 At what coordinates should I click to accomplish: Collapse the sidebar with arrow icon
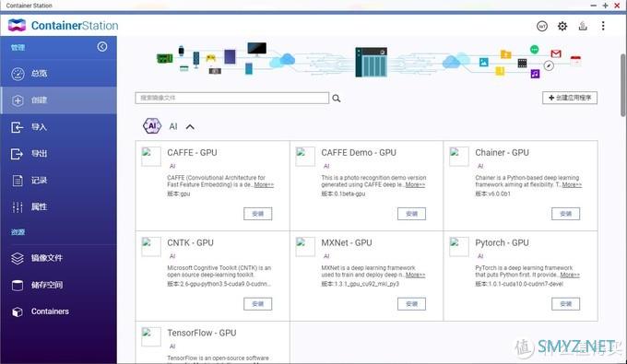[102, 47]
